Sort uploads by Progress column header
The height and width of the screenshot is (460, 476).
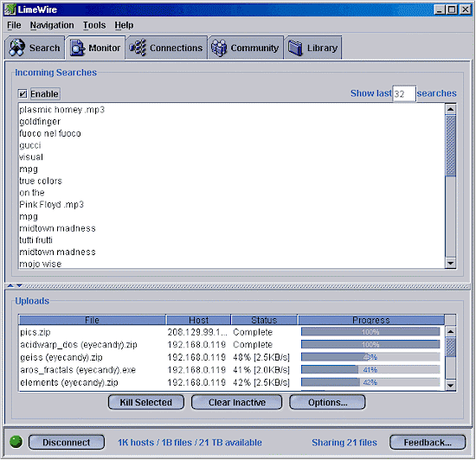click(371, 320)
